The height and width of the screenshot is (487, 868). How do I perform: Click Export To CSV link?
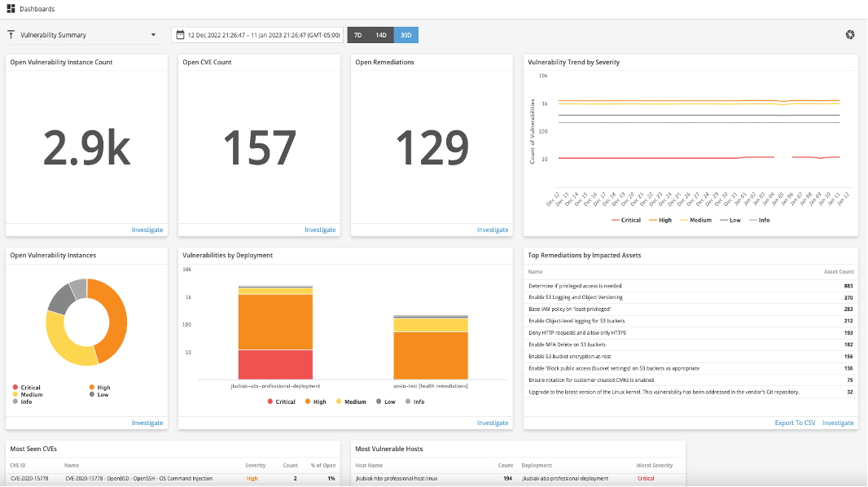point(795,423)
